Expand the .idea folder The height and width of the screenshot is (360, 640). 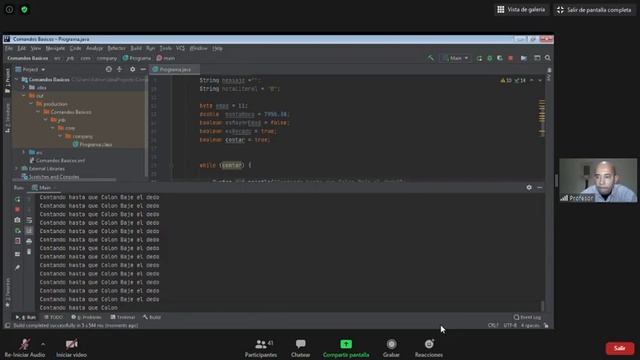click(x=24, y=87)
